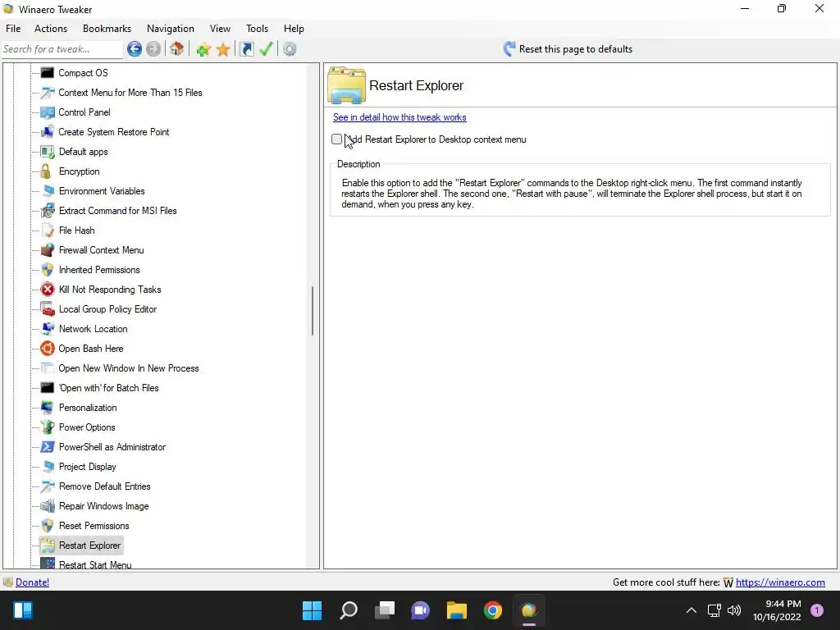Click the Open Bash Here Ubuntu icon

coord(48,349)
